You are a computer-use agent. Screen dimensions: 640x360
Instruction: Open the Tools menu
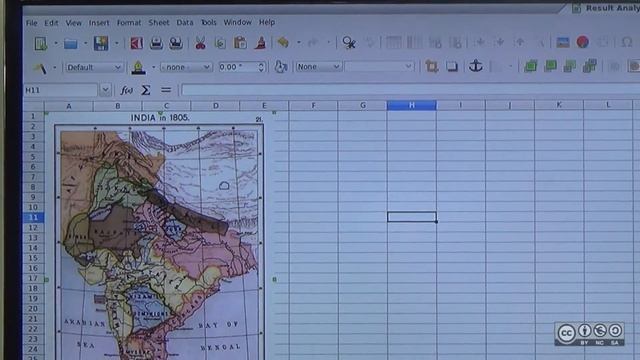coord(209,22)
